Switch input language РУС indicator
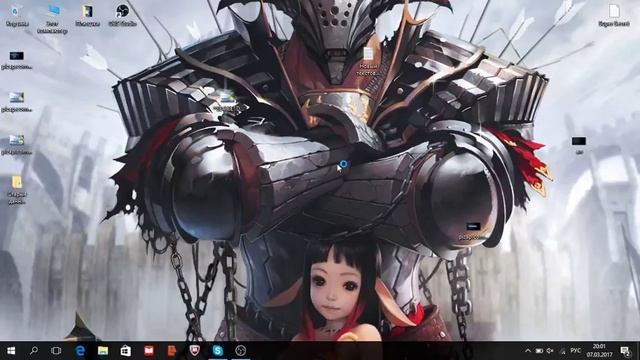 (576, 351)
